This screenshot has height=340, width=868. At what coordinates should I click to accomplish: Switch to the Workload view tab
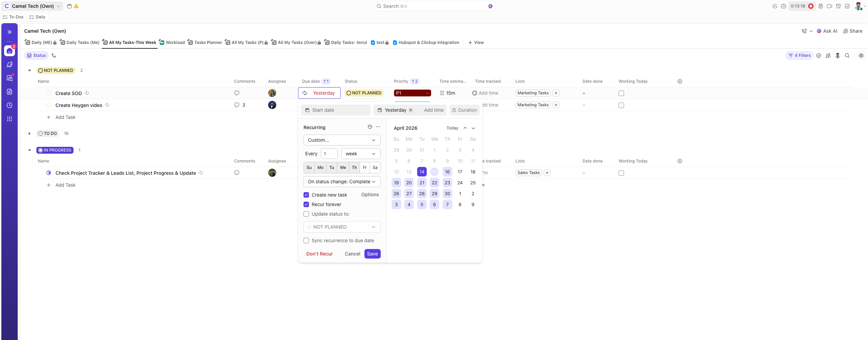point(175,43)
